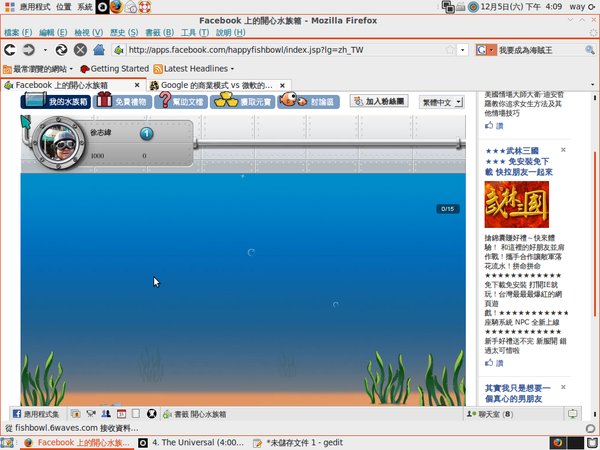Viewport: 600px width, 450px height.
Task: Open the 討論區 fish forum tab
Action: click(308, 101)
